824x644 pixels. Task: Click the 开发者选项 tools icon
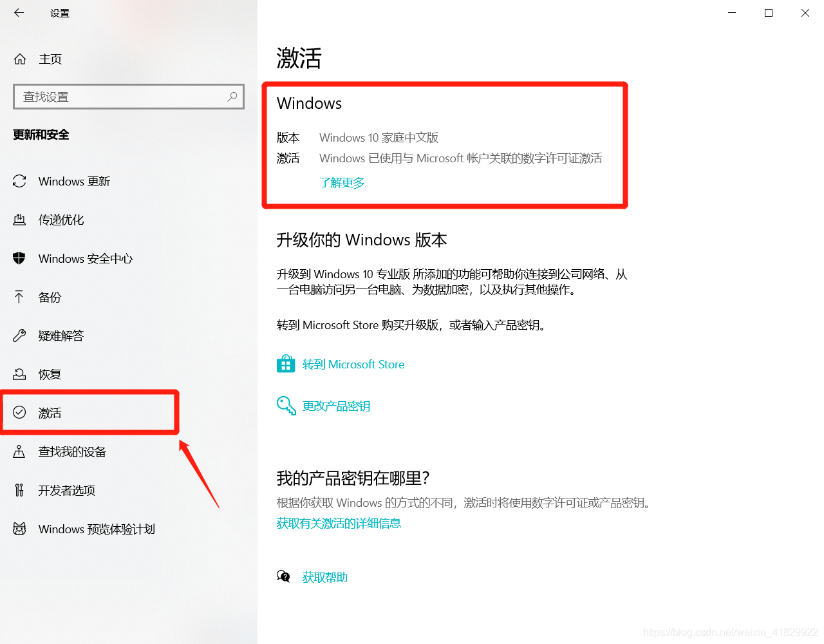coord(19,490)
